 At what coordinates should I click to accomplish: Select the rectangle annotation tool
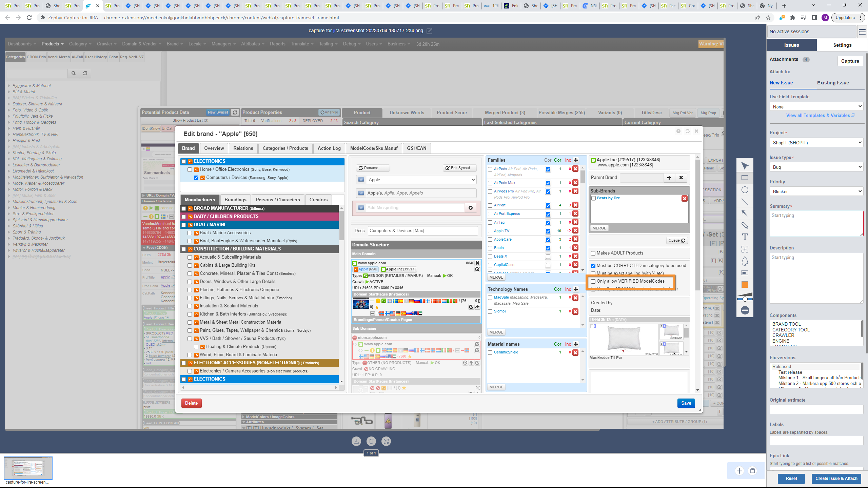pos(745,178)
